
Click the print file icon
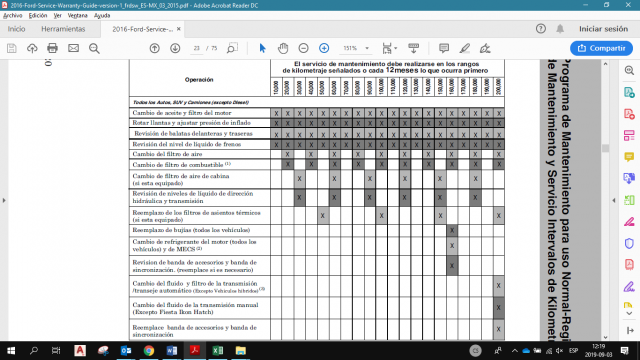[52, 48]
